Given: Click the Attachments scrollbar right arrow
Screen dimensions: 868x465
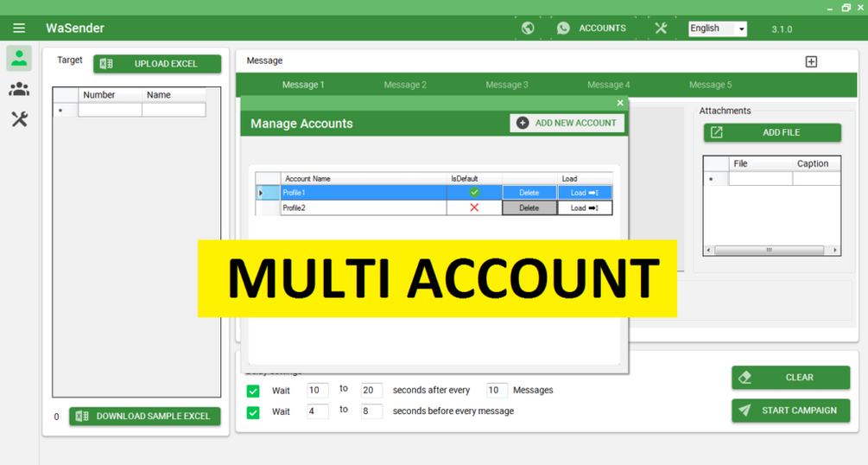Looking at the screenshot, I should 835,250.
